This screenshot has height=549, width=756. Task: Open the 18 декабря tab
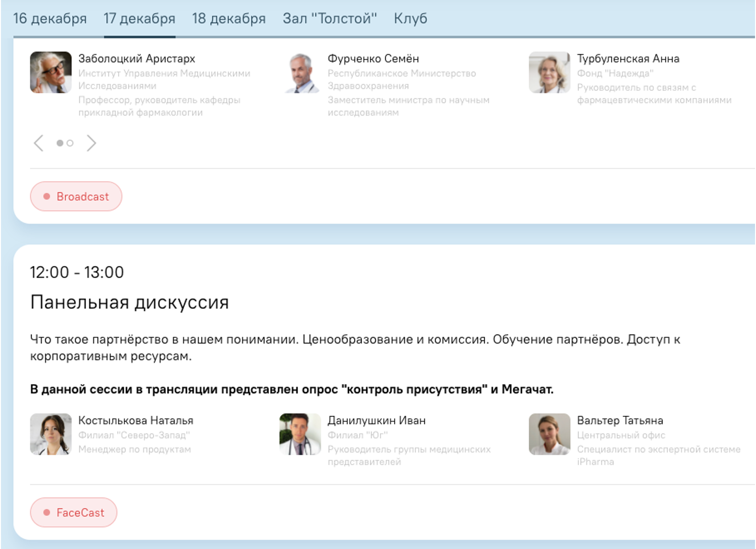click(x=229, y=19)
